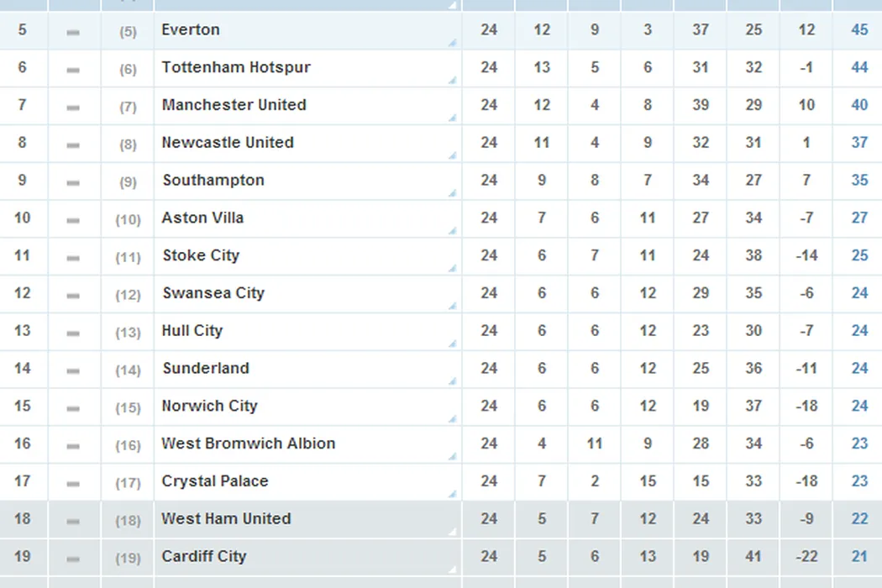Expand the Swansea City row corner triangle
The width and height of the screenshot is (882, 588).
tap(453, 306)
